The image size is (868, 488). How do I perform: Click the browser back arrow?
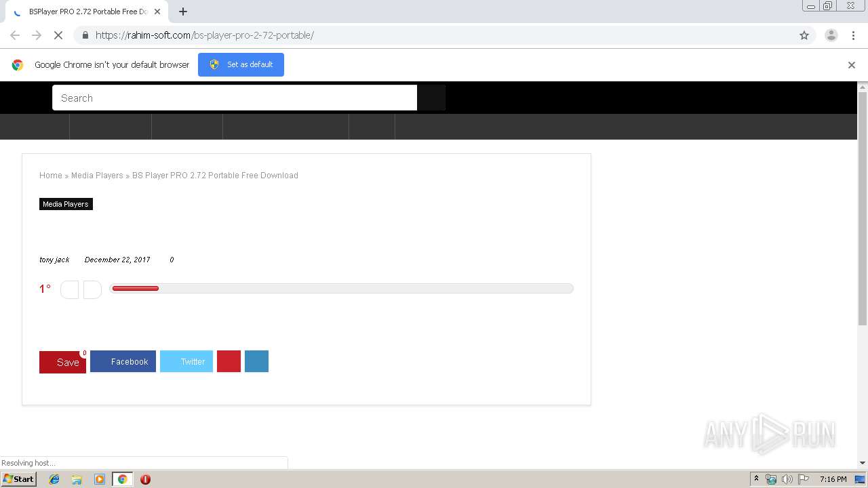(x=15, y=35)
